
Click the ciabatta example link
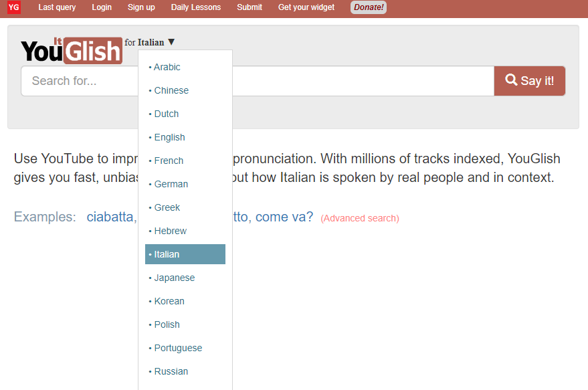110,217
